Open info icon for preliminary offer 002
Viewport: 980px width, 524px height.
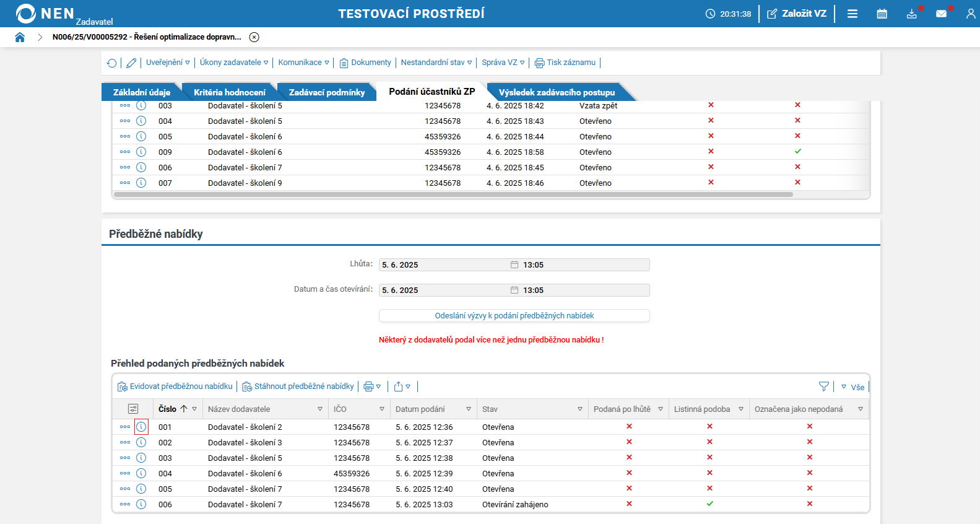click(x=141, y=442)
